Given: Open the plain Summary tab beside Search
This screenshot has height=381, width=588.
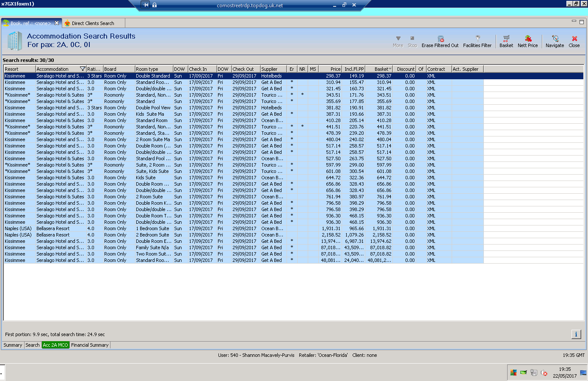Looking at the screenshot, I should (13, 345).
